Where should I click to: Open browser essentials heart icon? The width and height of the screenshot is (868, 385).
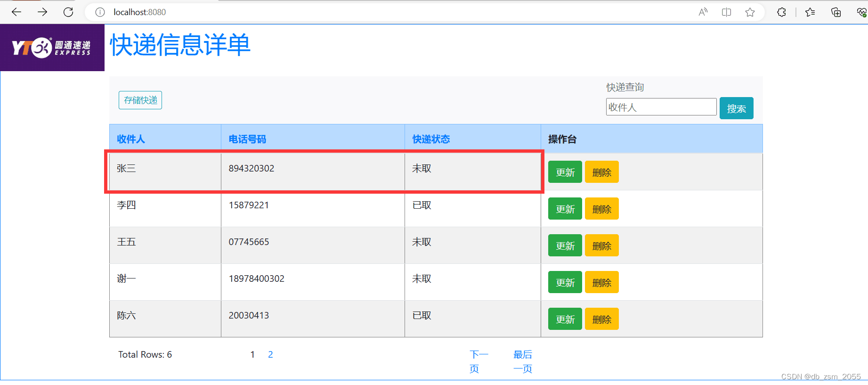861,12
